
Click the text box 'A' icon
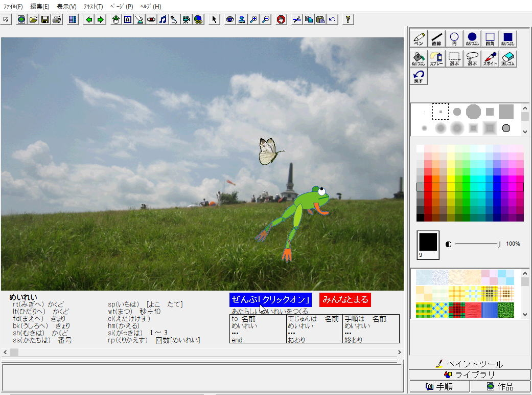point(128,19)
